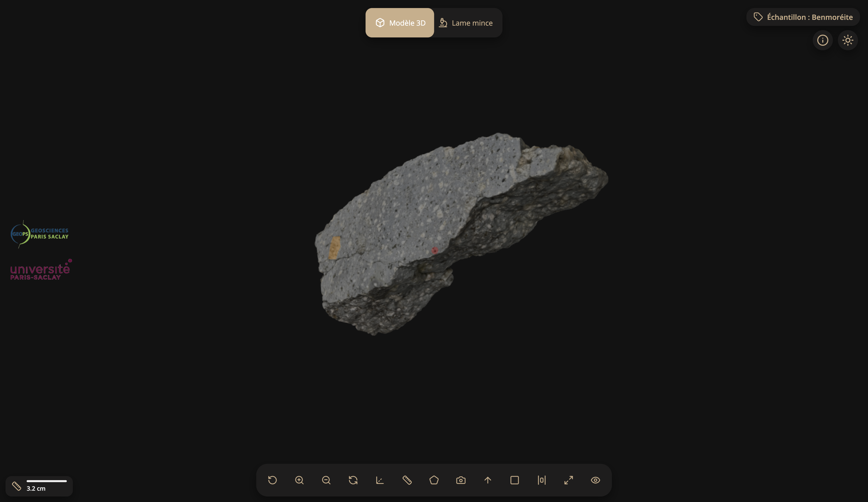Select the ruler distance measurement tool

click(407, 480)
